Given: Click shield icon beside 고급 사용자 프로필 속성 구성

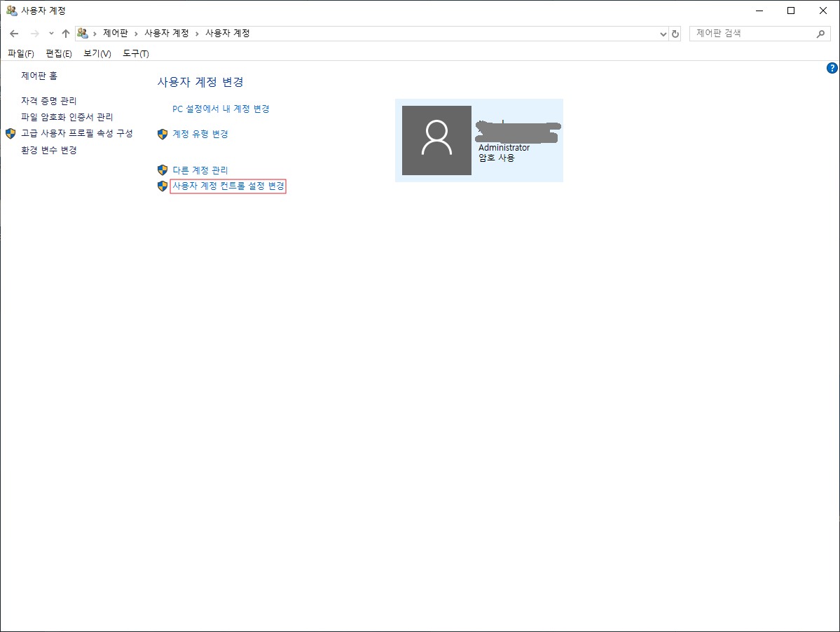Looking at the screenshot, I should 11,133.
